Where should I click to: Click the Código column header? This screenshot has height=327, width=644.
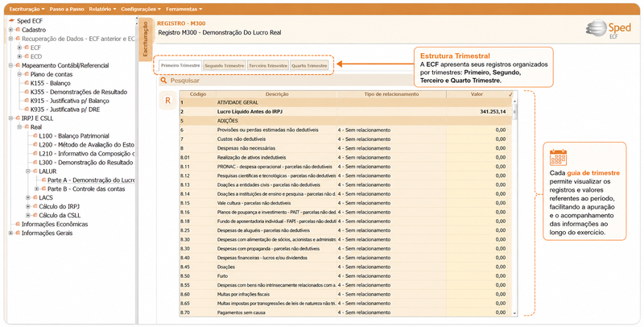pyautogui.click(x=198, y=94)
